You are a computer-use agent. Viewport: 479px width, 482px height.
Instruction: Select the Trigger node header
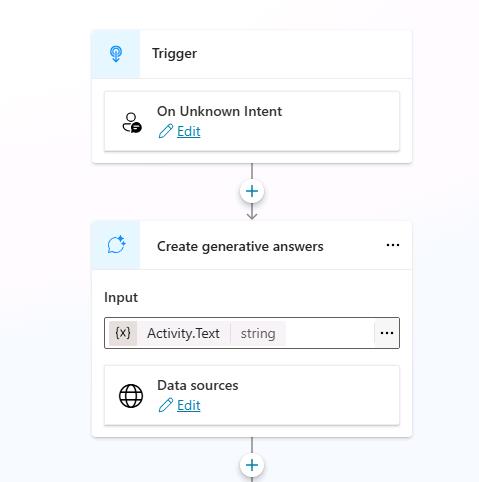(x=252, y=54)
